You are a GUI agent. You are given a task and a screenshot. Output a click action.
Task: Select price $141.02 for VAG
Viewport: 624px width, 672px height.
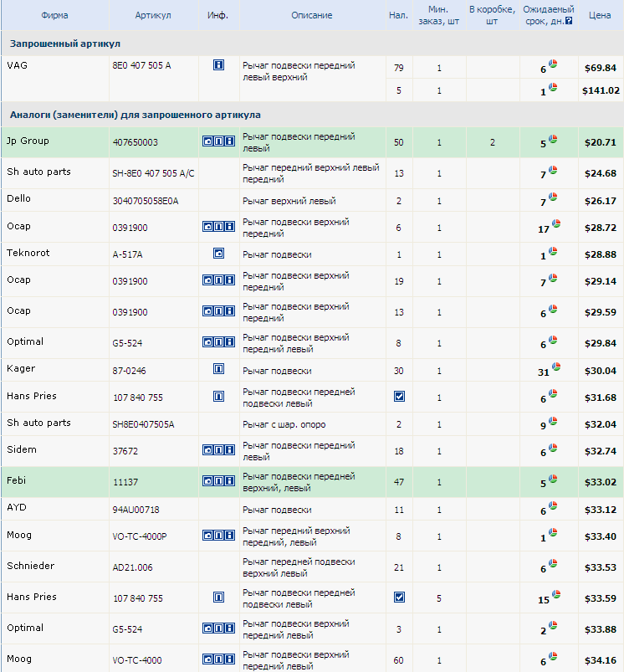601,90
